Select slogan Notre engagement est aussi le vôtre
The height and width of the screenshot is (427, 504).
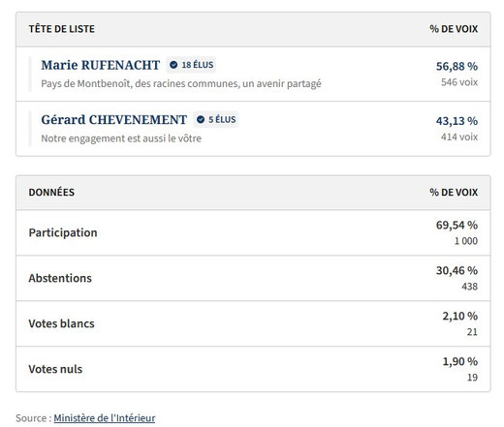point(121,138)
